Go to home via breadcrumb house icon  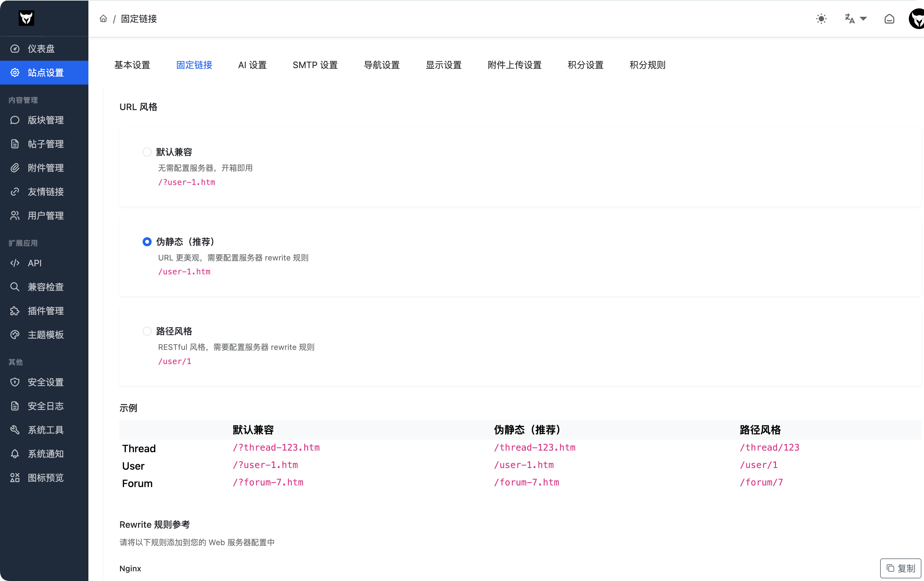tap(103, 18)
